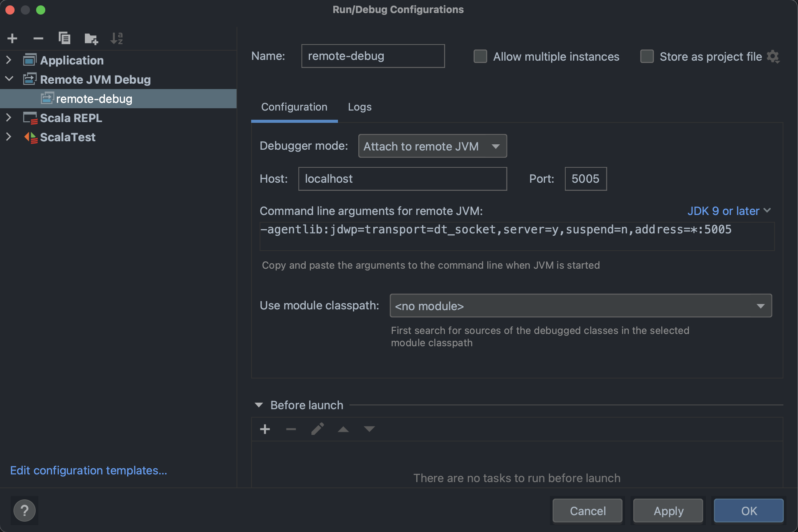
Task: Click the gear icon beside Store as project file
Action: pyautogui.click(x=773, y=57)
